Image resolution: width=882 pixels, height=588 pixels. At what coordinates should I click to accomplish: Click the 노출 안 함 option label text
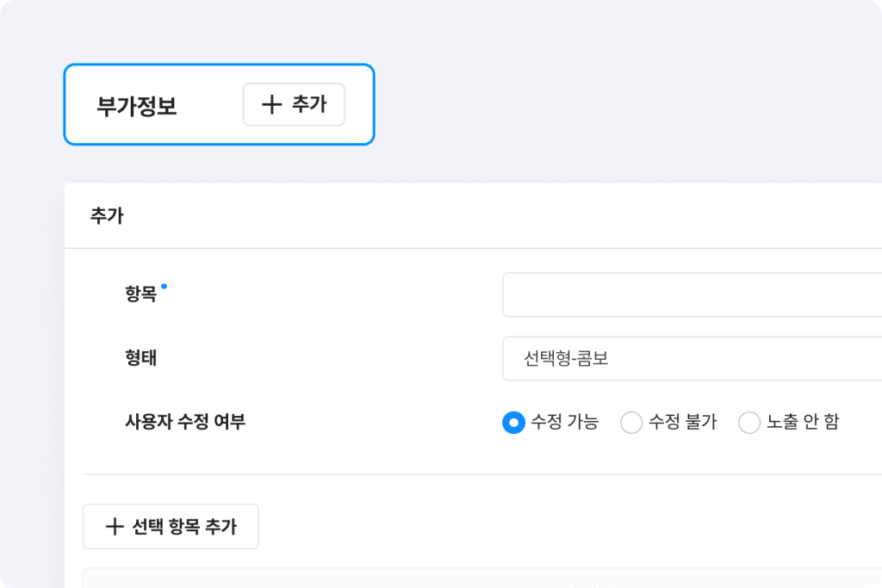pos(802,423)
